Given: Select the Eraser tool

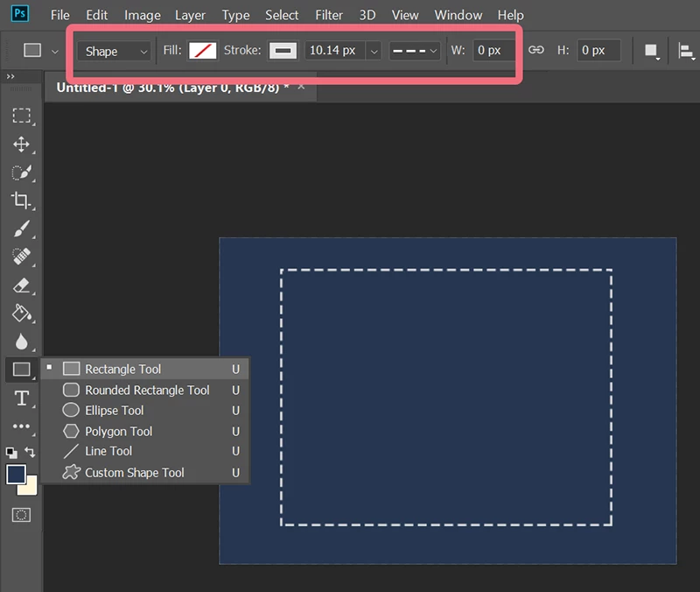Looking at the screenshot, I should click(x=21, y=285).
